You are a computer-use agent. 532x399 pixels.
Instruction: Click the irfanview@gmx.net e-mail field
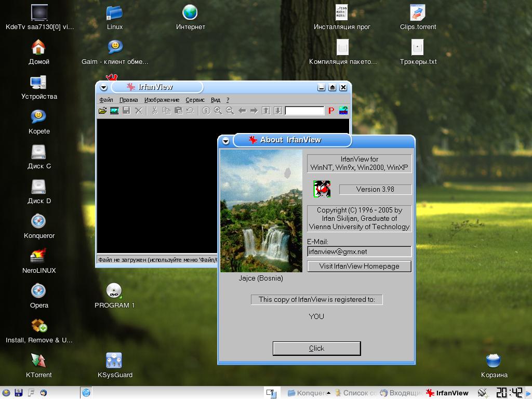(360, 251)
